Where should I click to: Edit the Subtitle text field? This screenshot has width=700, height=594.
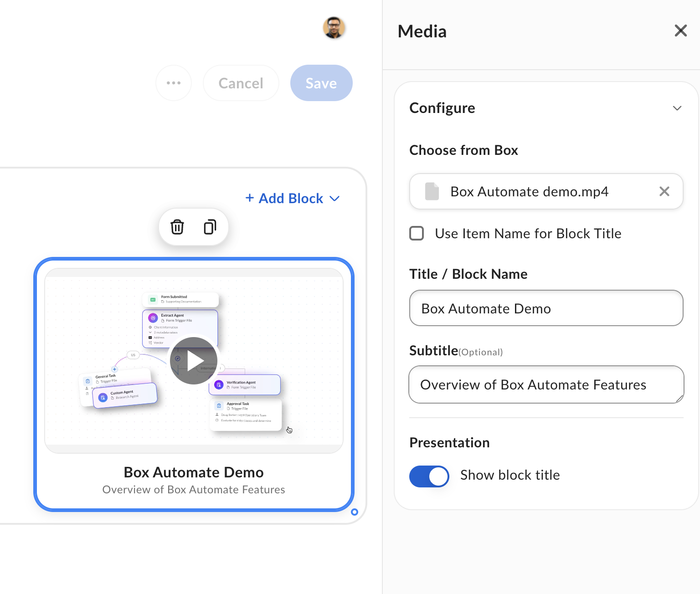coord(546,384)
